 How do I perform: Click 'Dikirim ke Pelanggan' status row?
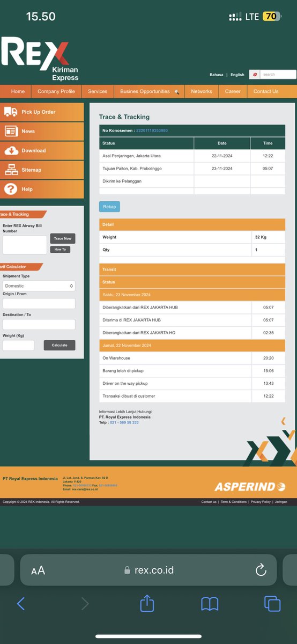tap(192, 181)
